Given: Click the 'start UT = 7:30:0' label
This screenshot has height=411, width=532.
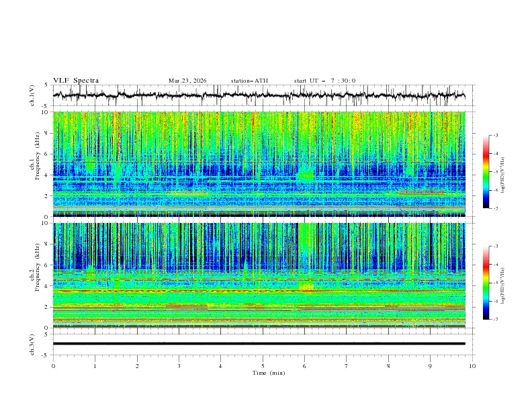Looking at the screenshot, I should [324, 81].
